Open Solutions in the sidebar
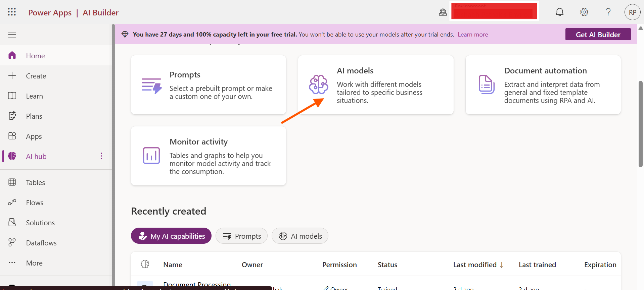This screenshot has width=644, height=290. click(40, 223)
